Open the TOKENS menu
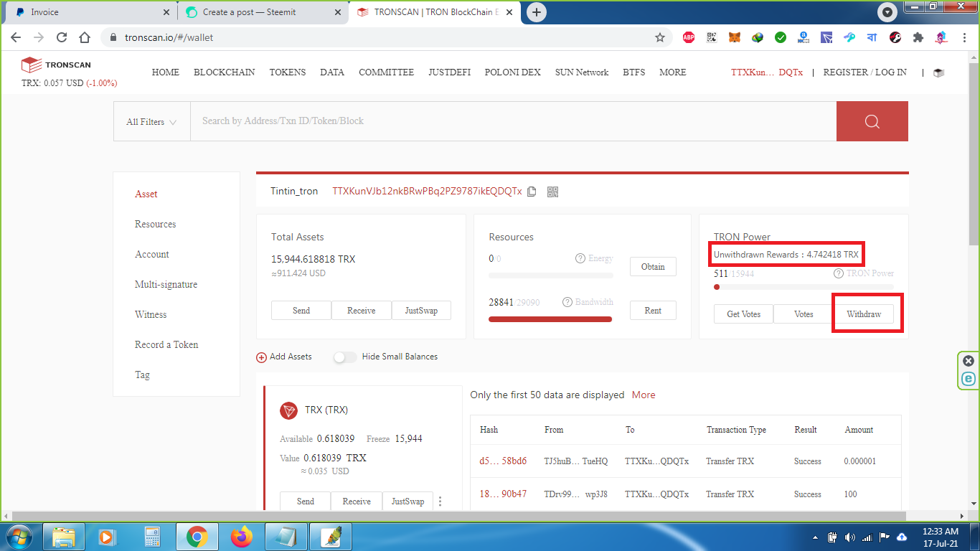980x551 pixels. tap(288, 72)
